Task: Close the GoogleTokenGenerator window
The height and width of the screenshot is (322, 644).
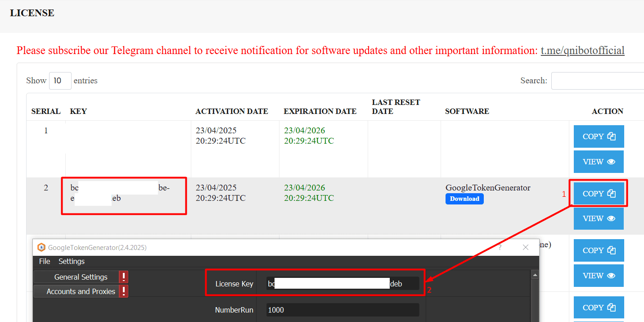Action: (525, 247)
